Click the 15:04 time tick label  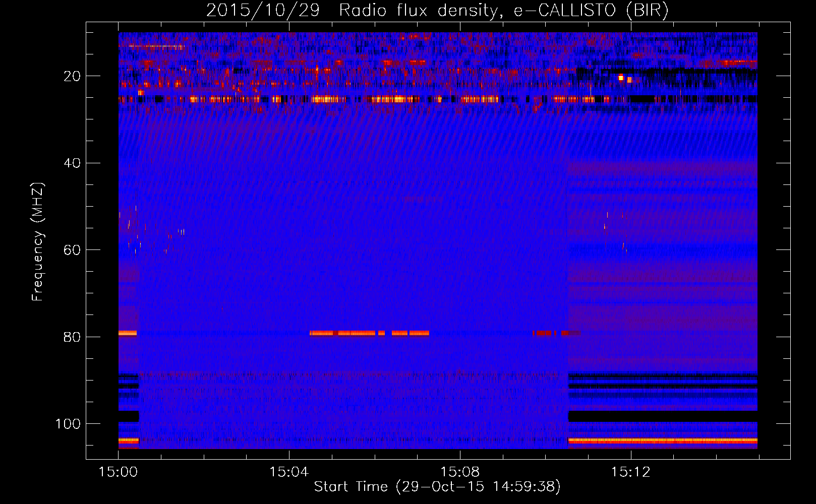[289, 472]
